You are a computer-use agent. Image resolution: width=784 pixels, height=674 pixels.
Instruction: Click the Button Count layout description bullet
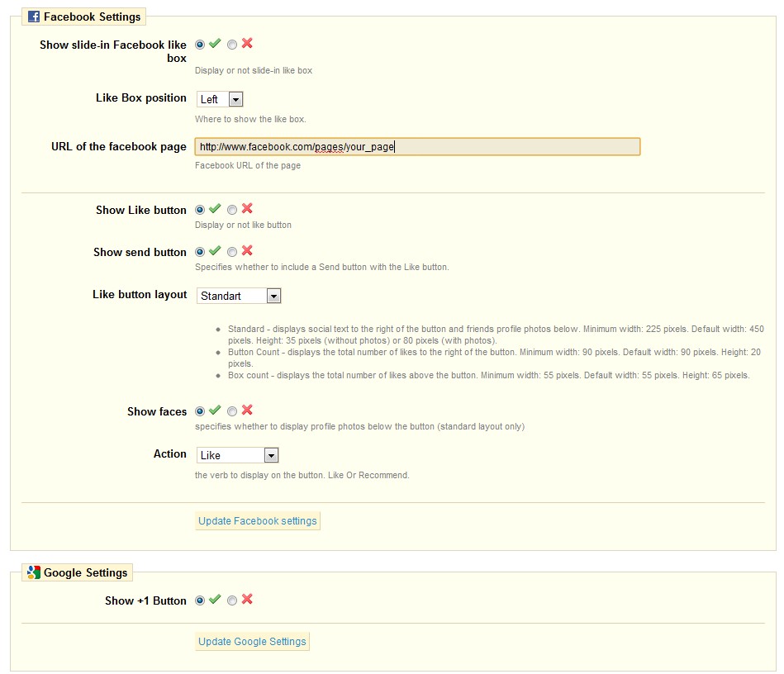[x=494, y=358]
